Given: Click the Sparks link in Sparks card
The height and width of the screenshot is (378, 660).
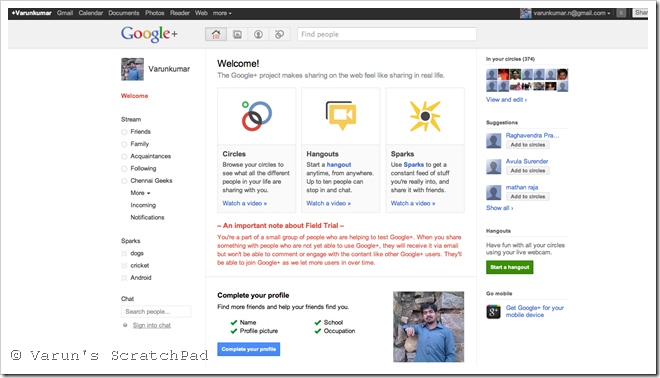Looking at the screenshot, I should [x=414, y=165].
